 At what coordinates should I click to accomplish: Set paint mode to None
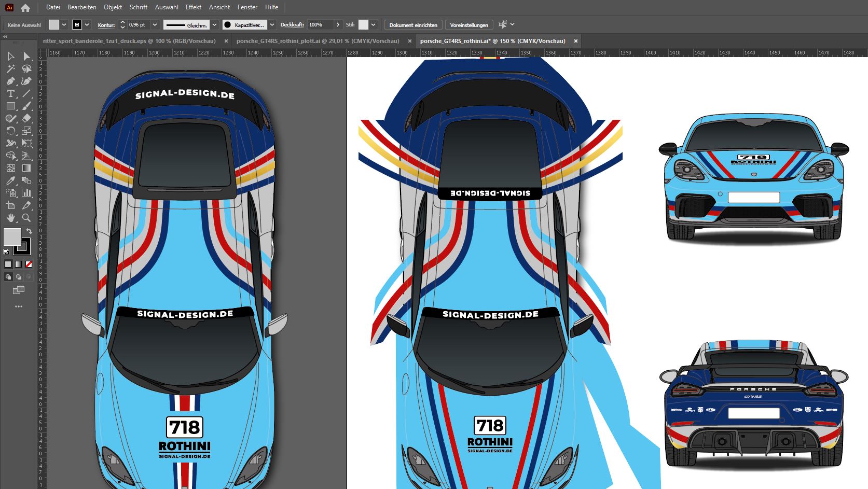pos(29,264)
